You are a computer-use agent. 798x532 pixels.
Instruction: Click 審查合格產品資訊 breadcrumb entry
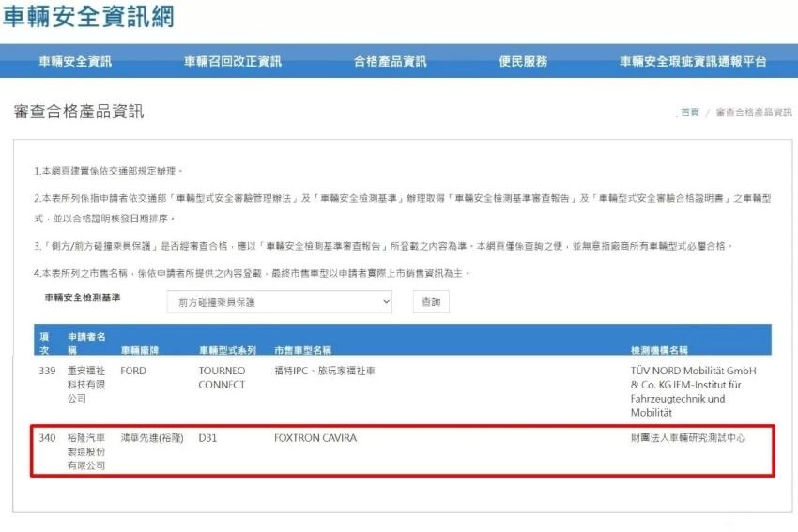pyautogui.click(x=754, y=113)
